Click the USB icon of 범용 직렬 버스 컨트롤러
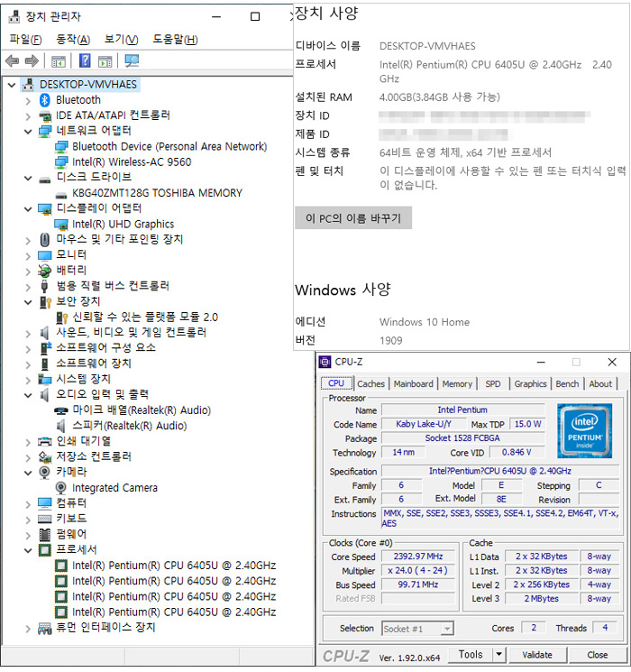This screenshot has height=672, width=631. point(44,286)
